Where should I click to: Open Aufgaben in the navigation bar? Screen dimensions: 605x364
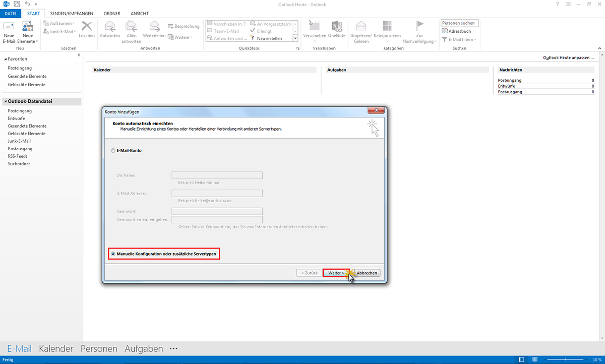click(x=144, y=348)
